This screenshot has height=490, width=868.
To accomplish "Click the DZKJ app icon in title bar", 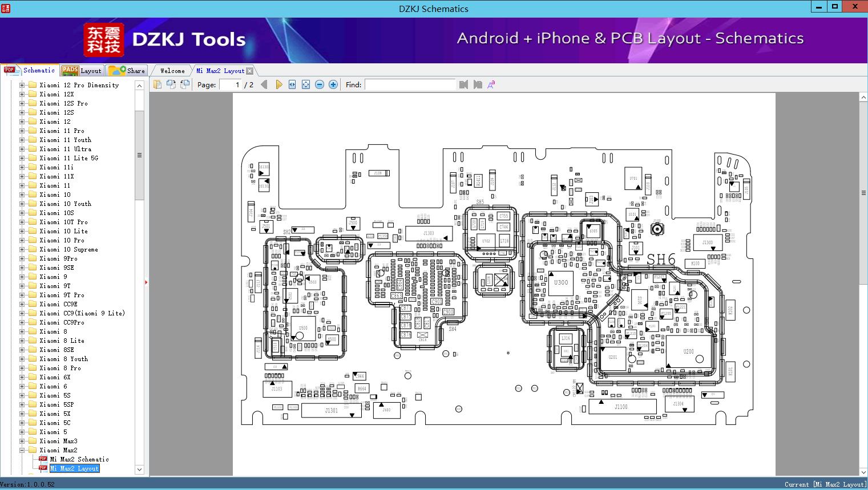I will tap(5, 8).
